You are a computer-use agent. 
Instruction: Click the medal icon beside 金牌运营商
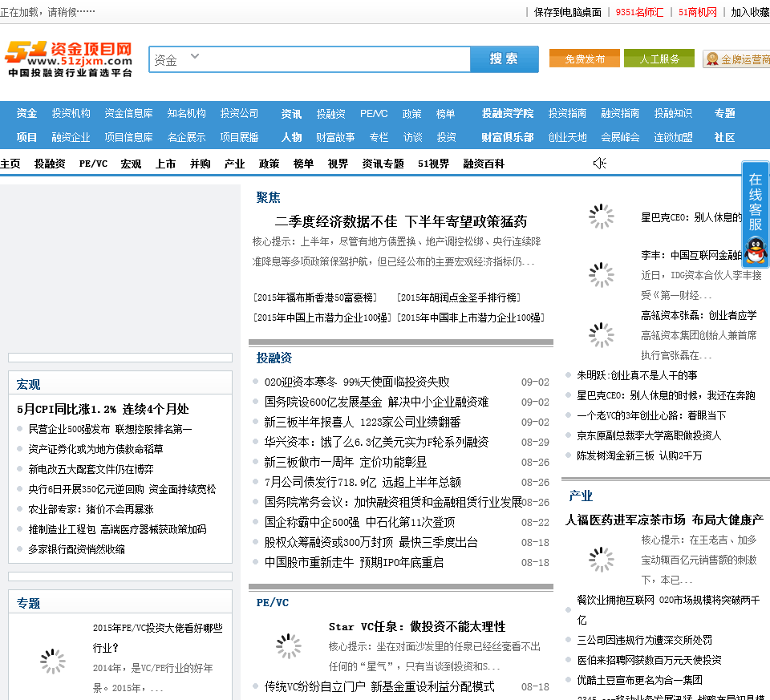(711, 59)
